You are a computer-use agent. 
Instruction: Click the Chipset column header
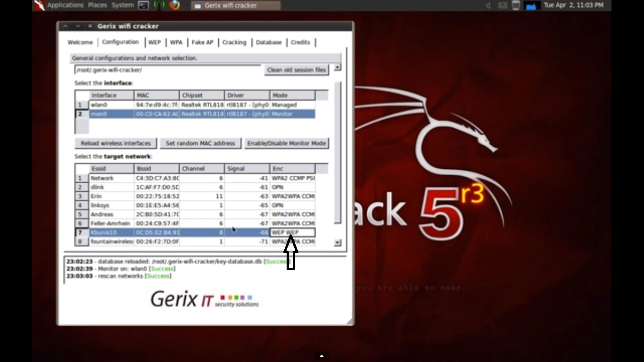(202, 95)
